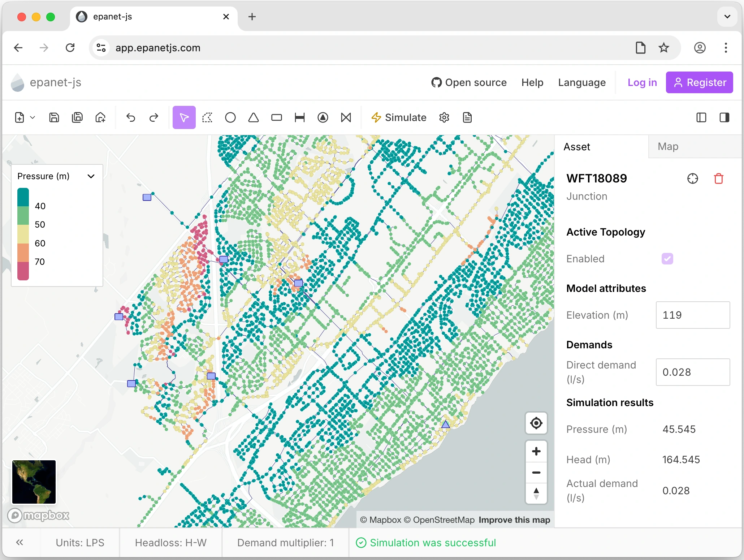Switch to the Map tab
Viewport: 744px width, 560px height.
coord(668,147)
